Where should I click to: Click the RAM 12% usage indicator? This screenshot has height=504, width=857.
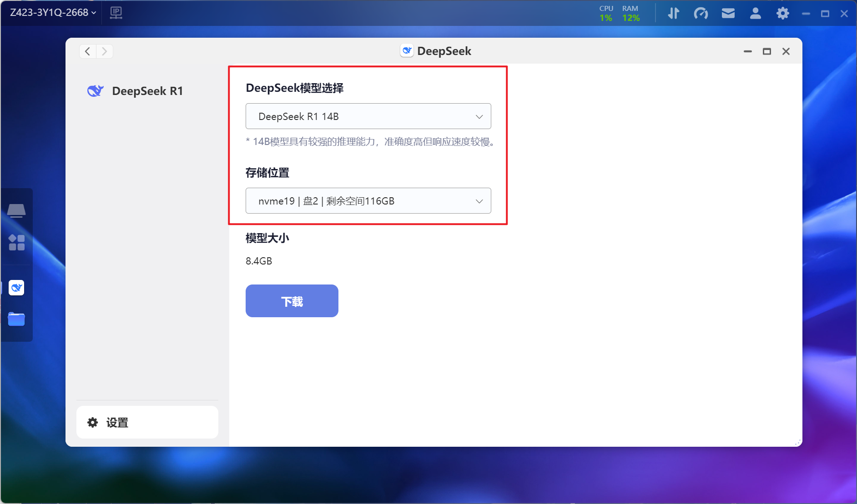click(x=631, y=13)
